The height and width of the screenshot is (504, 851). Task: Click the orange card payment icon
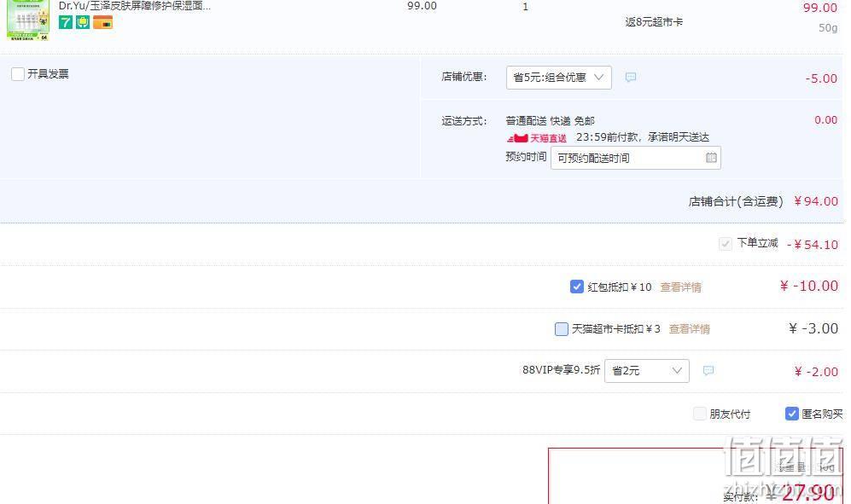(x=102, y=22)
